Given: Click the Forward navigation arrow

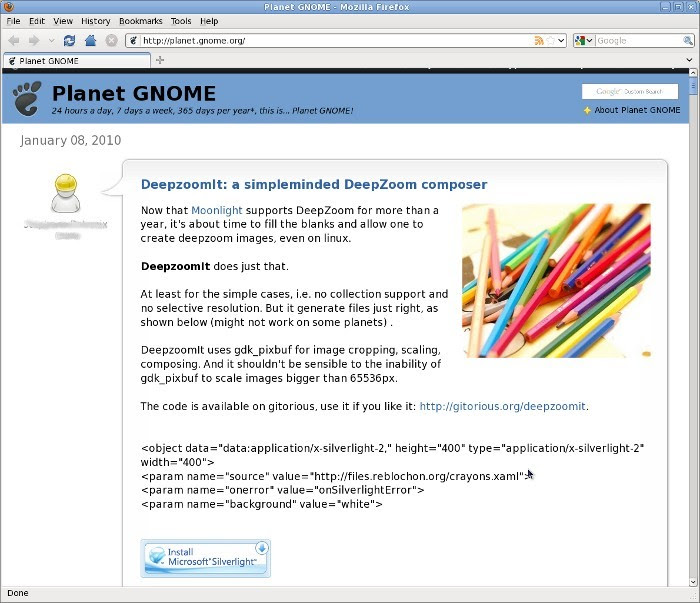Looking at the screenshot, I should click(34, 41).
